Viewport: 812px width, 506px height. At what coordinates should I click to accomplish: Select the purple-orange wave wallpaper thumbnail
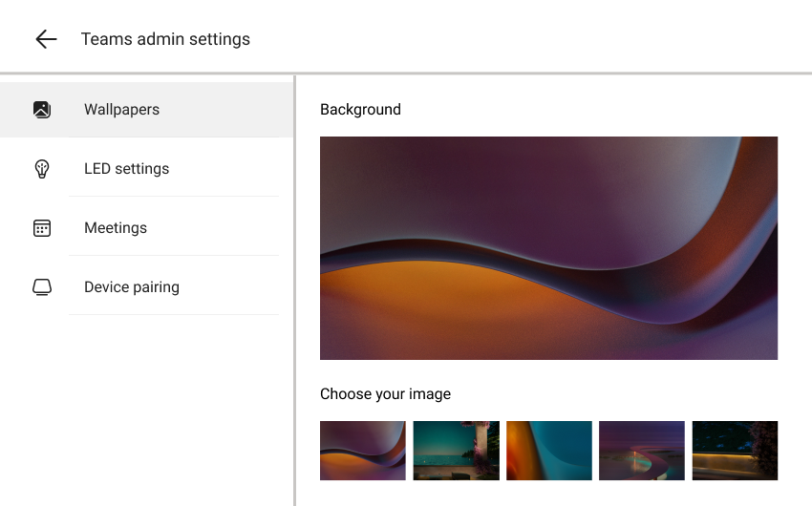click(362, 451)
